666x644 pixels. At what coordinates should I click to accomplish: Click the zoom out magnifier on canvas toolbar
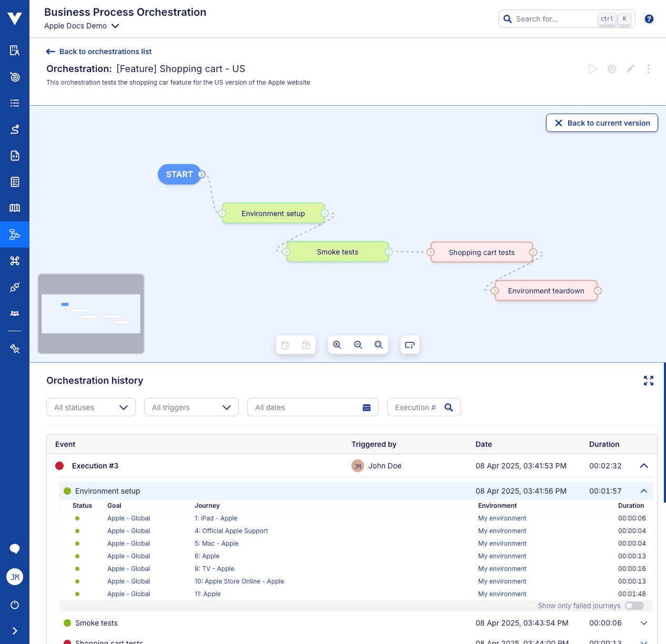(x=358, y=345)
